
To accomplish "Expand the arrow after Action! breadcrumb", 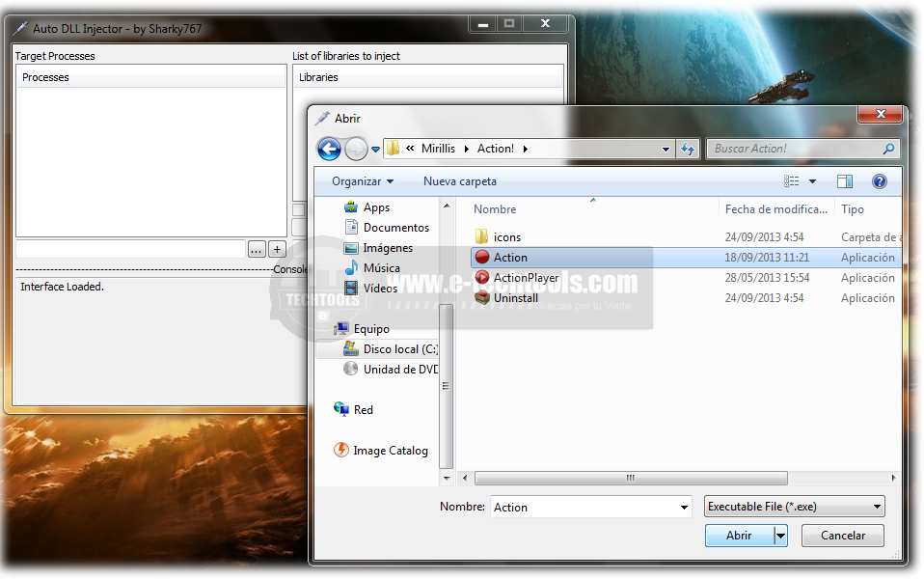I will click(x=525, y=150).
